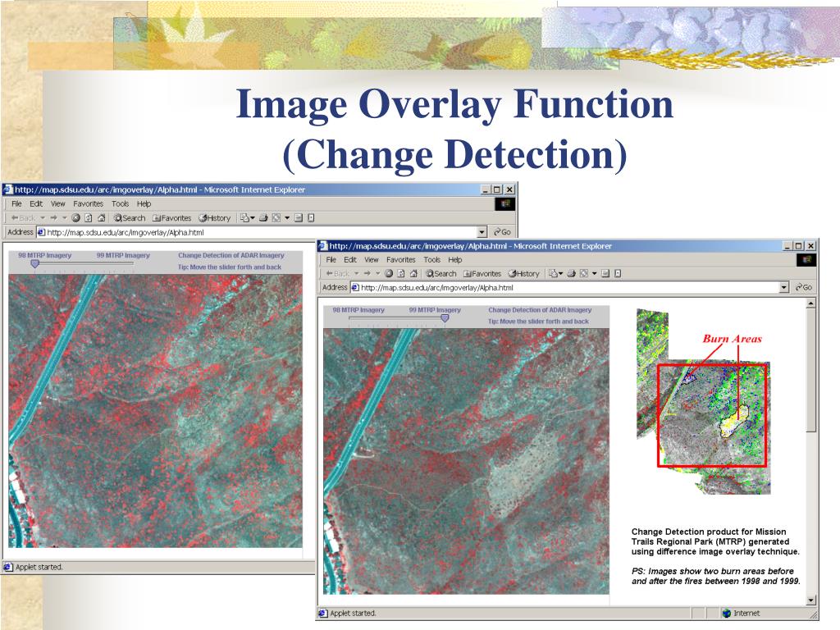Click the Go button in the left browser window
The image size is (840, 630).
point(502,232)
